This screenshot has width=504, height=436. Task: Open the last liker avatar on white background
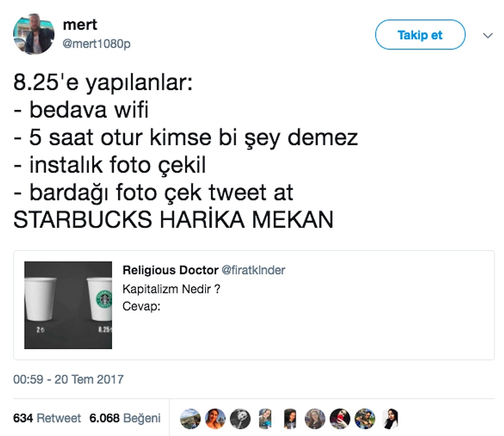pyautogui.click(x=390, y=419)
